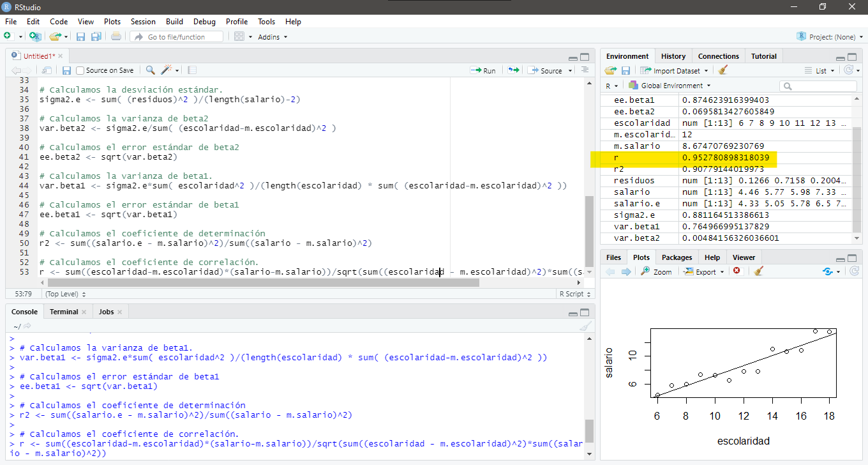Click the find/replace magnifier icon in the editor
868x465 pixels.
[x=150, y=70]
